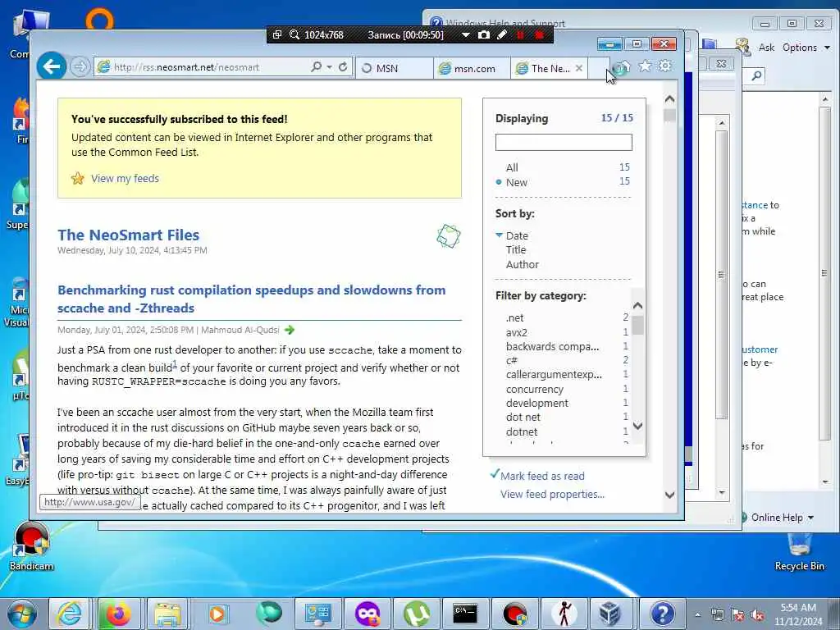The image size is (840, 630).
Task: Filter by callerargumentexp... category
Action: tap(554, 374)
